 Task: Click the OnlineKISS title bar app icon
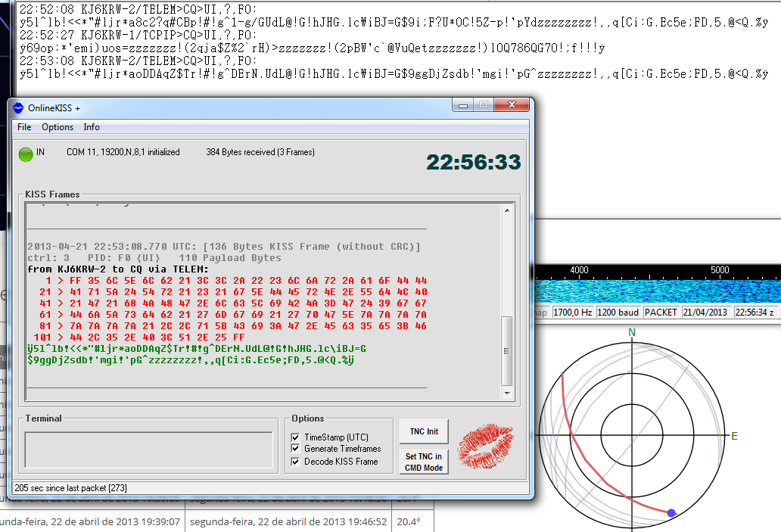(19, 107)
